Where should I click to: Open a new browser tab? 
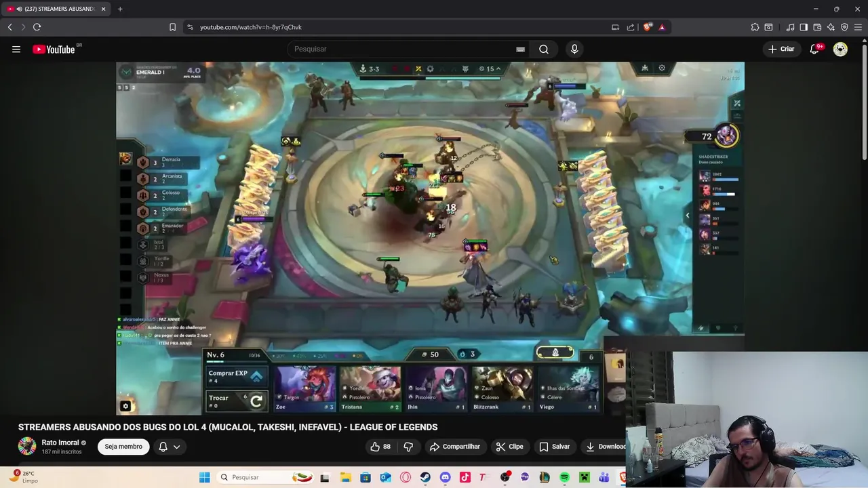click(120, 9)
